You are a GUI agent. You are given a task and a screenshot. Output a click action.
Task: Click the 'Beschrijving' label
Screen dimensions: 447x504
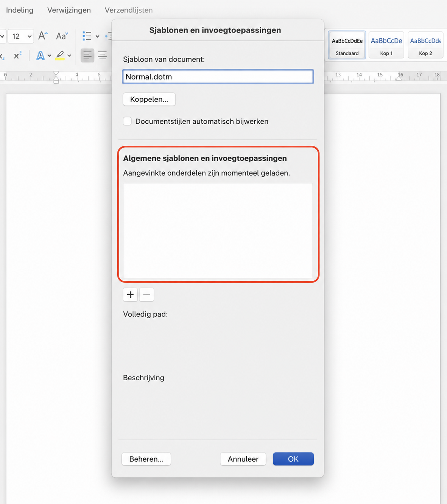pyautogui.click(x=144, y=378)
